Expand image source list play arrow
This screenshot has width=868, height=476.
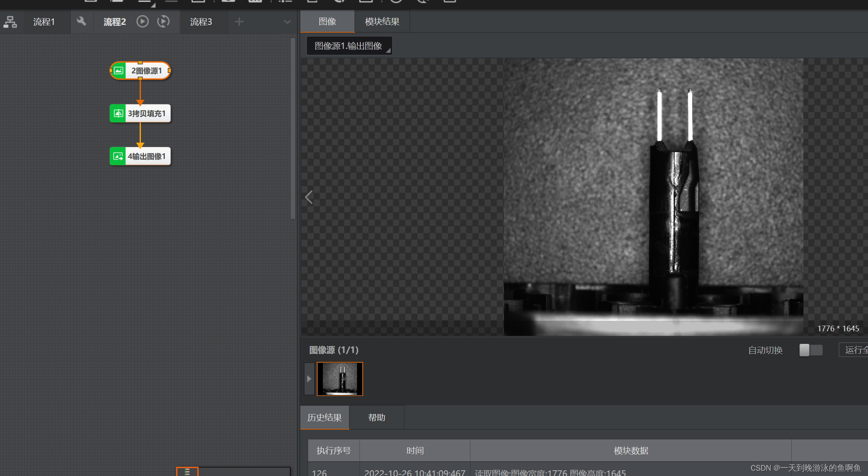pos(309,379)
